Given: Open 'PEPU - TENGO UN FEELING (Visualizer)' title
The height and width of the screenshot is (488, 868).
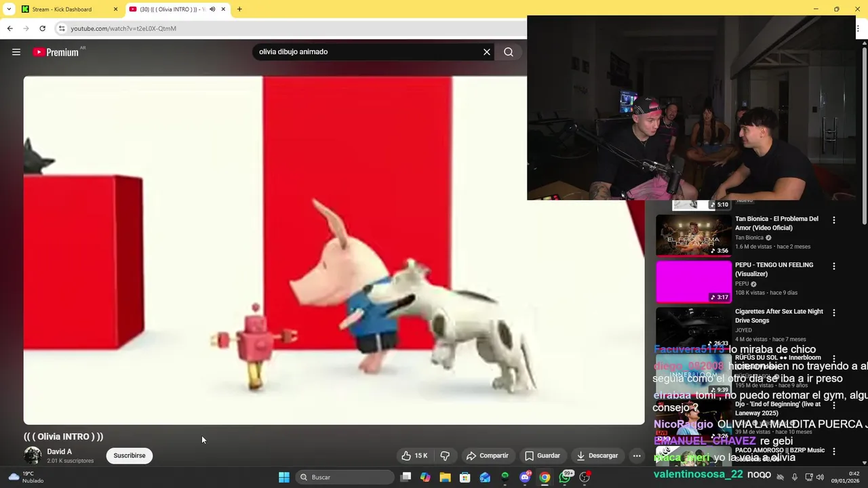Looking at the screenshot, I should coord(774,269).
